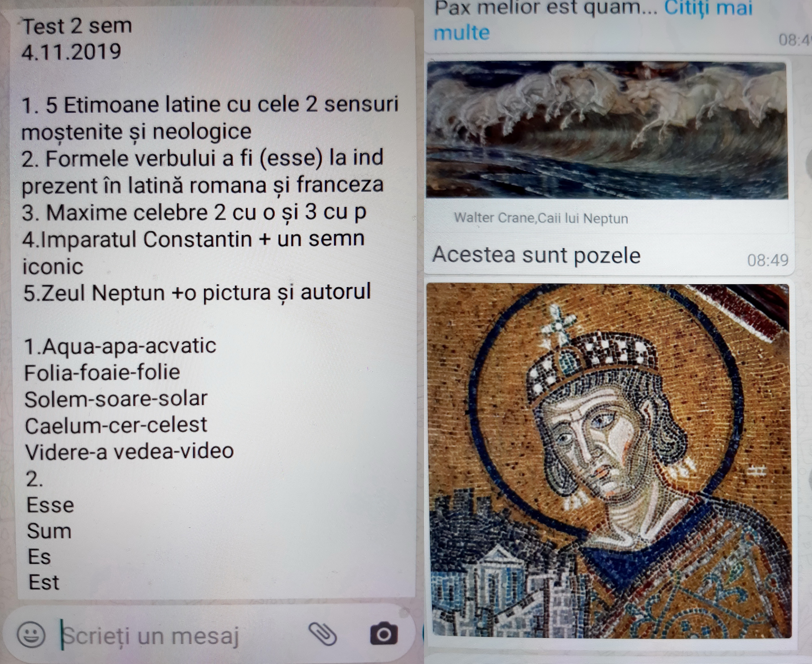The height and width of the screenshot is (664, 812).
Task: Select the 'Acestea sunt pozele' message
Action: tap(536, 255)
